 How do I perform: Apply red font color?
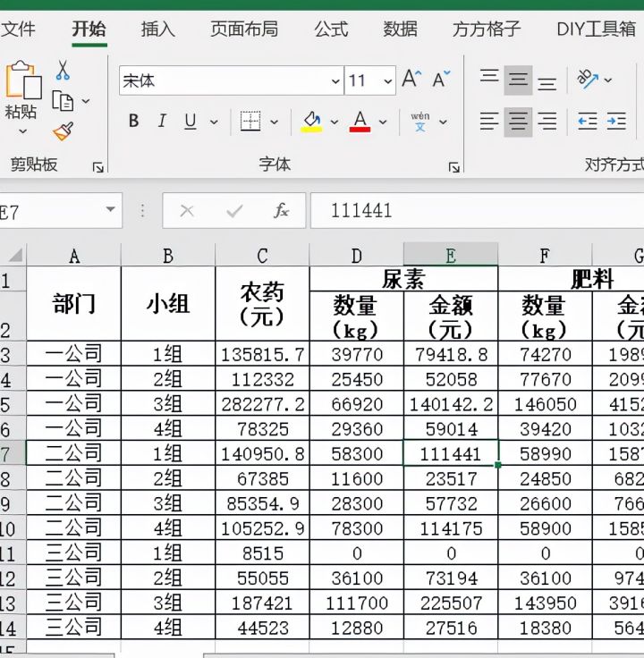[x=360, y=122]
